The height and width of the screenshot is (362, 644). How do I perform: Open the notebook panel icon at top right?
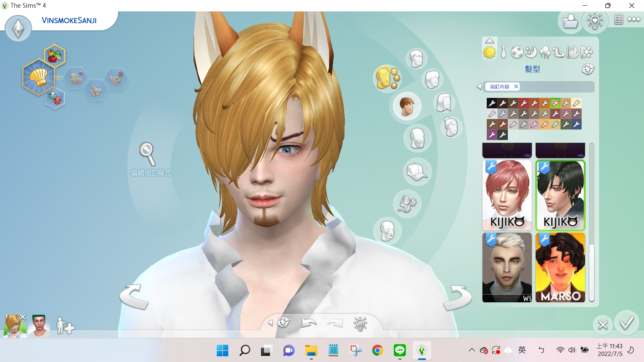click(x=619, y=19)
